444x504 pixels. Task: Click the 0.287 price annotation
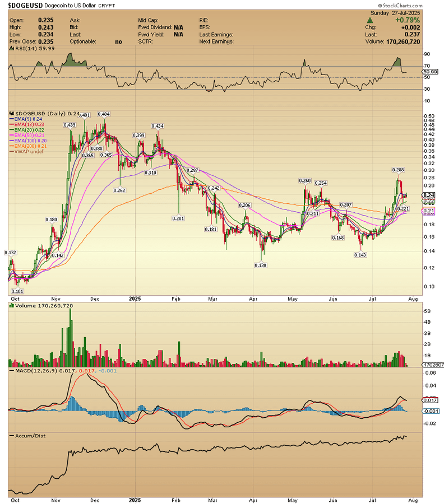(192, 170)
